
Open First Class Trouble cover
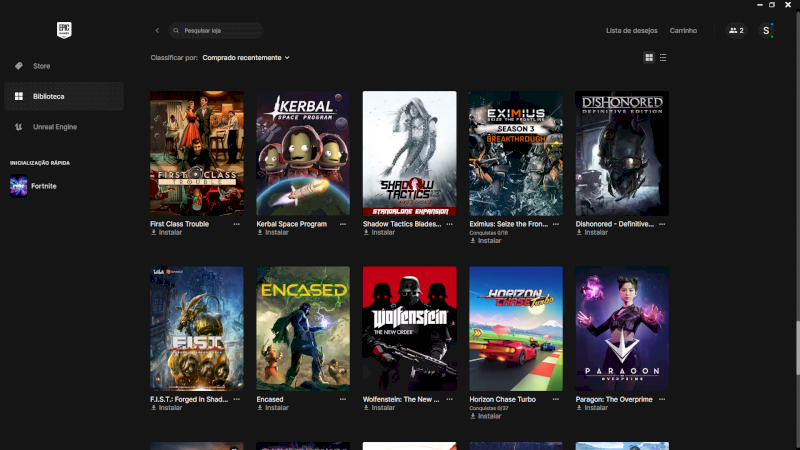(196, 153)
